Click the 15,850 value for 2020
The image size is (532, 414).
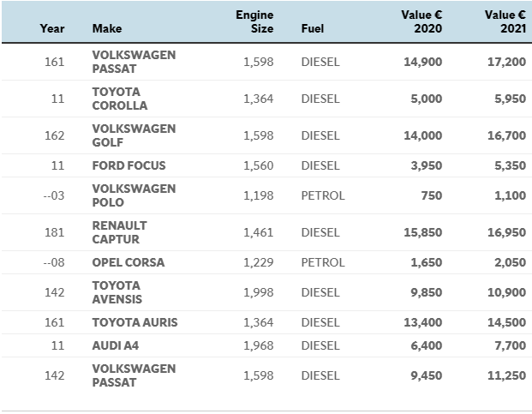pos(423,232)
